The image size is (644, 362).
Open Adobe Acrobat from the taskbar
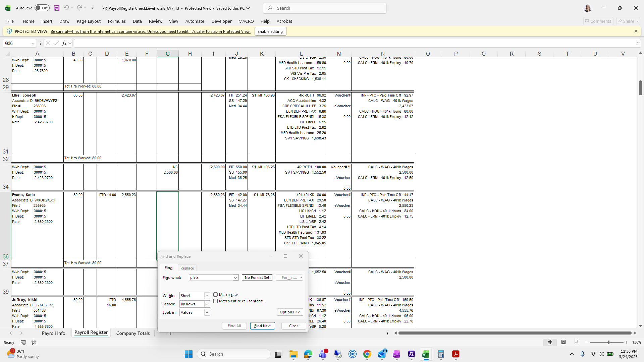click(x=455, y=354)
